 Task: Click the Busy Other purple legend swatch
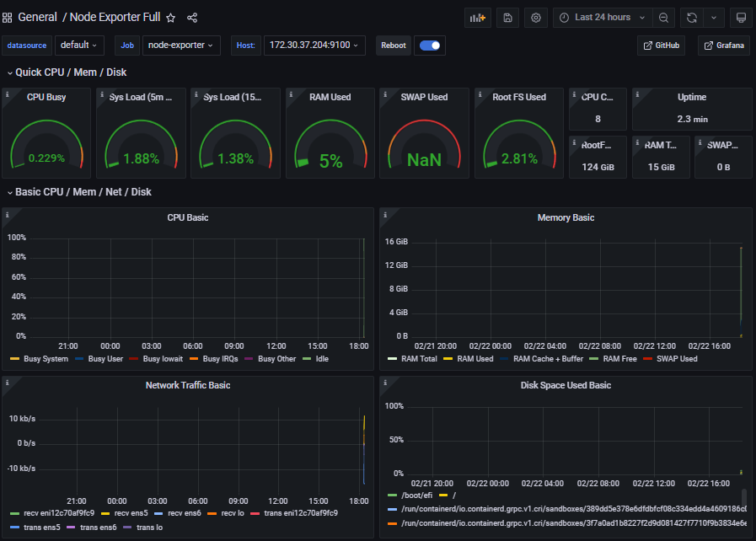(x=249, y=359)
